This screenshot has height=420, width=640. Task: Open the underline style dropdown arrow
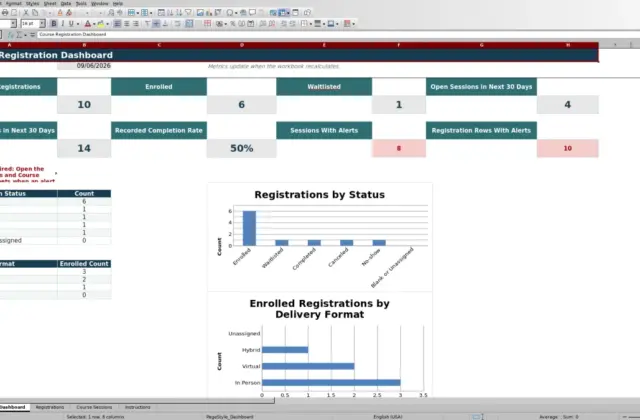[78, 24]
